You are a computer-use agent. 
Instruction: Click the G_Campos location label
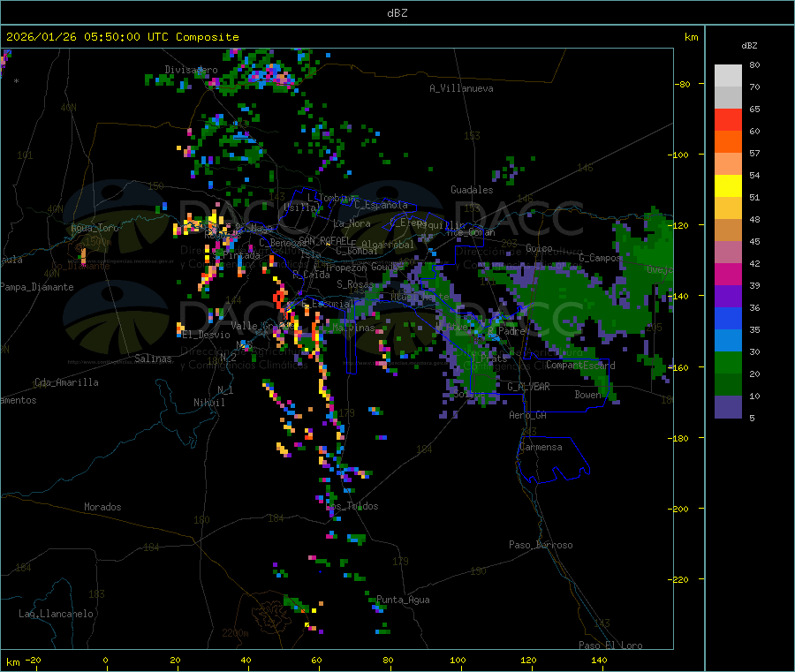(600, 258)
